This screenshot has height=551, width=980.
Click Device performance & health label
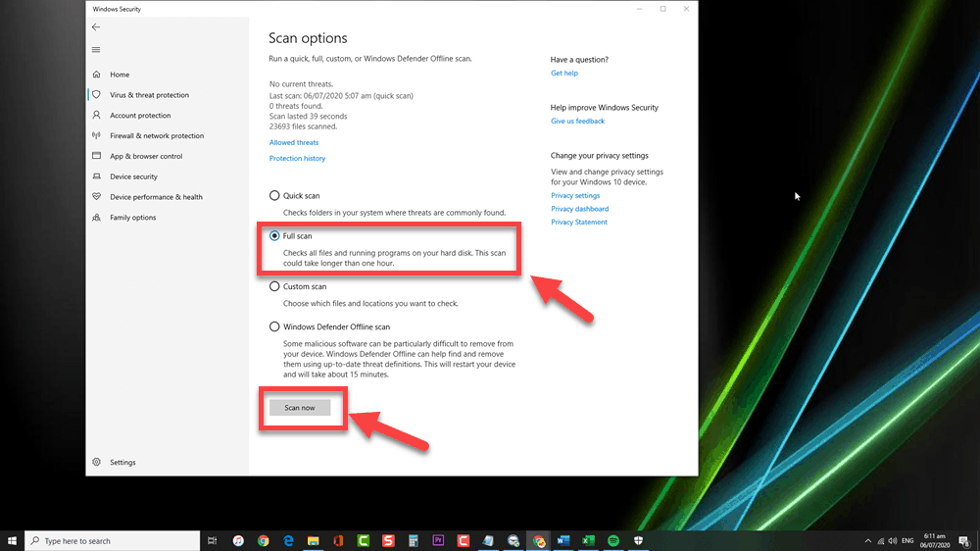tap(156, 197)
